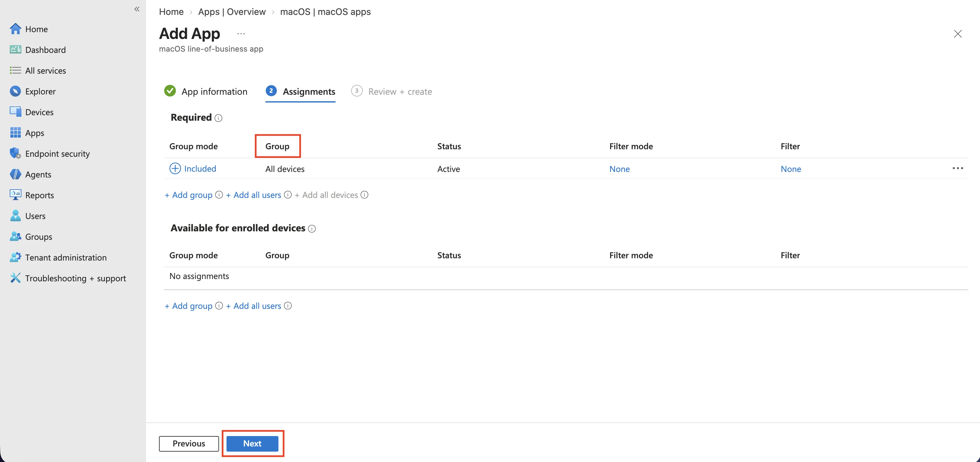The image size is (980, 462).
Task: Collapse the sidebar with the double chevron
Action: coord(137,9)
